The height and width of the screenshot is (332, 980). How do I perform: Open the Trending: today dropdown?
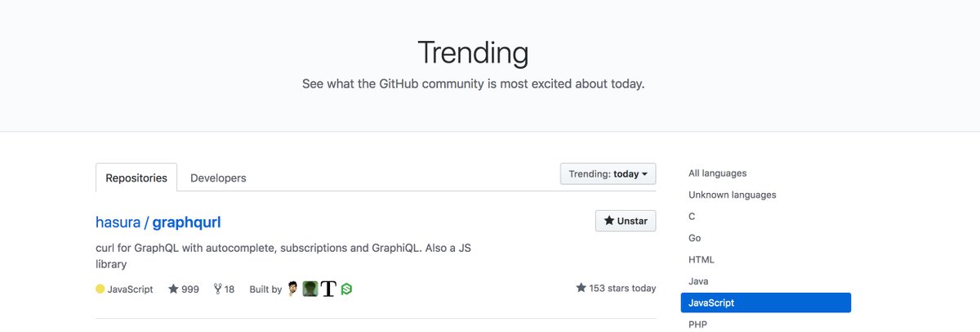pyautogui.click(x=608, y=173)
